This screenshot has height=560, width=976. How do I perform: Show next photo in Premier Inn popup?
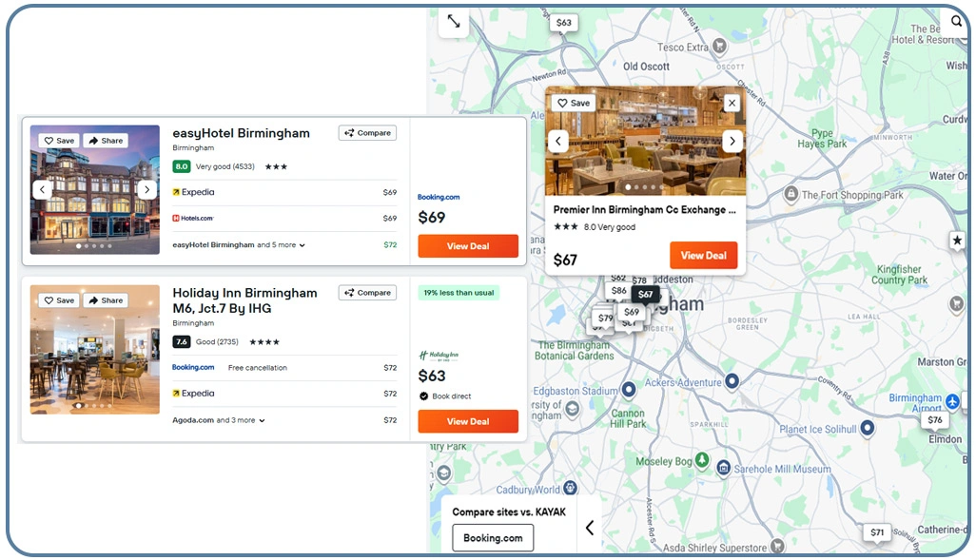click(x=732, y=142)
